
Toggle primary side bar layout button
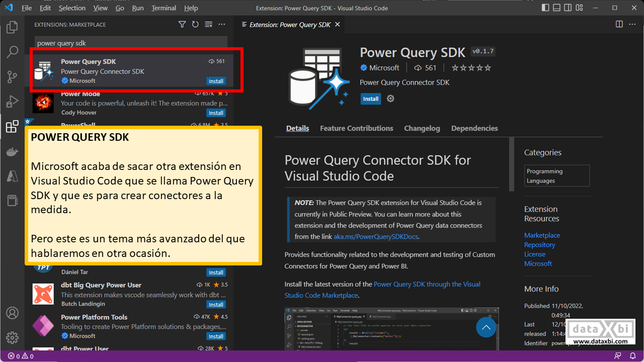point(546,8)
